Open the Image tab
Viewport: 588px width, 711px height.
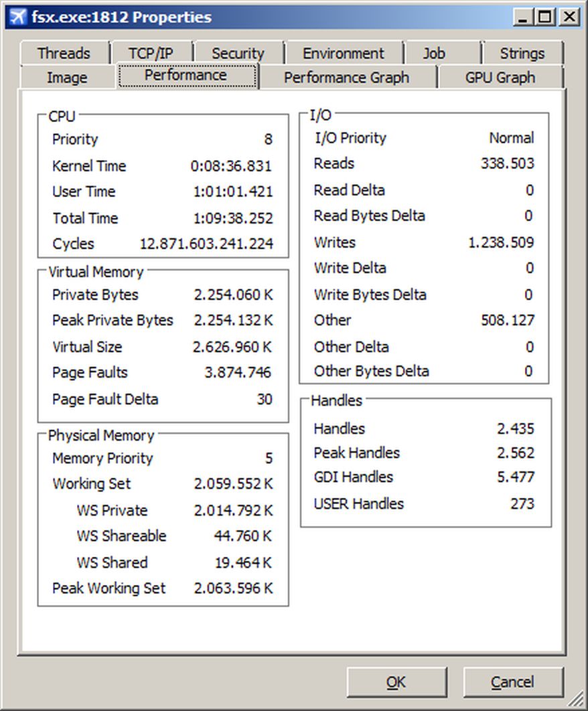click(67, 77)
